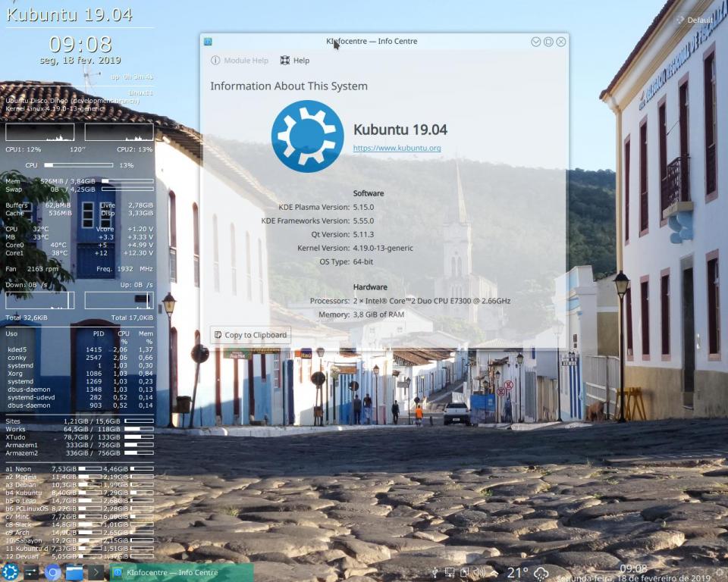
Task: Click the 'a1 Neon' partition row
Action: click(80, 469)
